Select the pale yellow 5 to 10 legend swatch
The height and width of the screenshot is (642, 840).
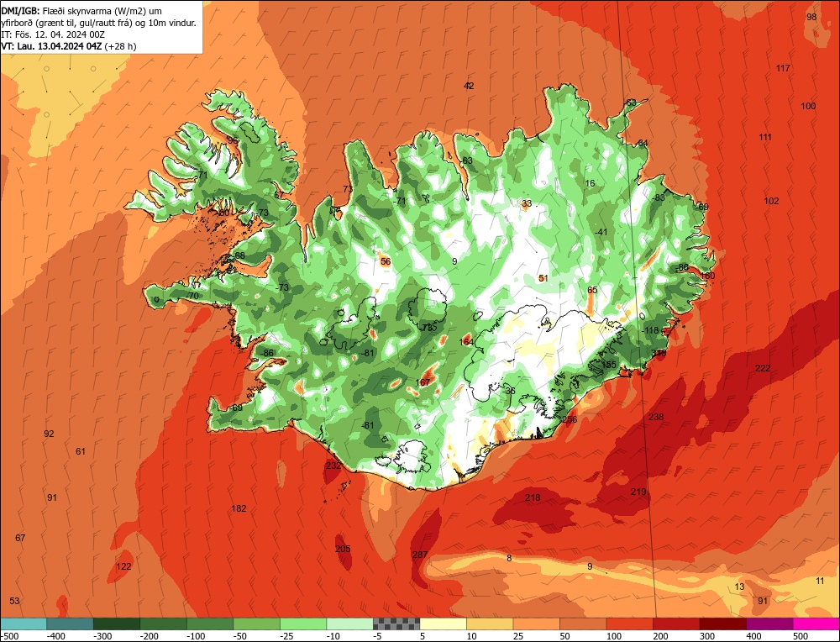[443, 624]
